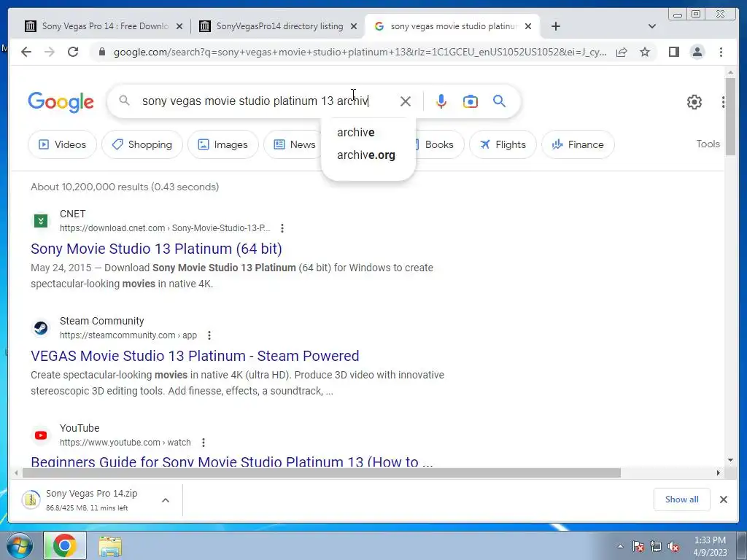Viewport: 747px width, 560px height.
Task: Open more options for CNET result
Action: 282,228
